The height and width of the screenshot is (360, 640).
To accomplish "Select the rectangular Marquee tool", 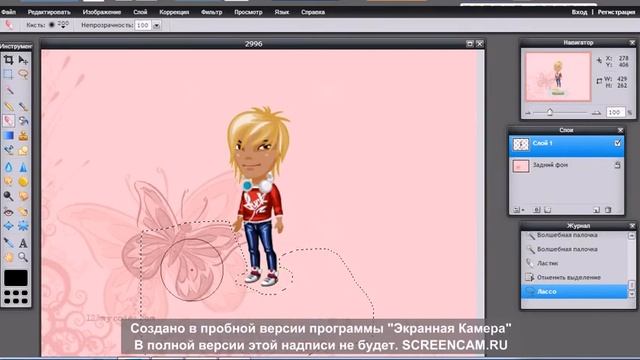I will click(9, 74).
